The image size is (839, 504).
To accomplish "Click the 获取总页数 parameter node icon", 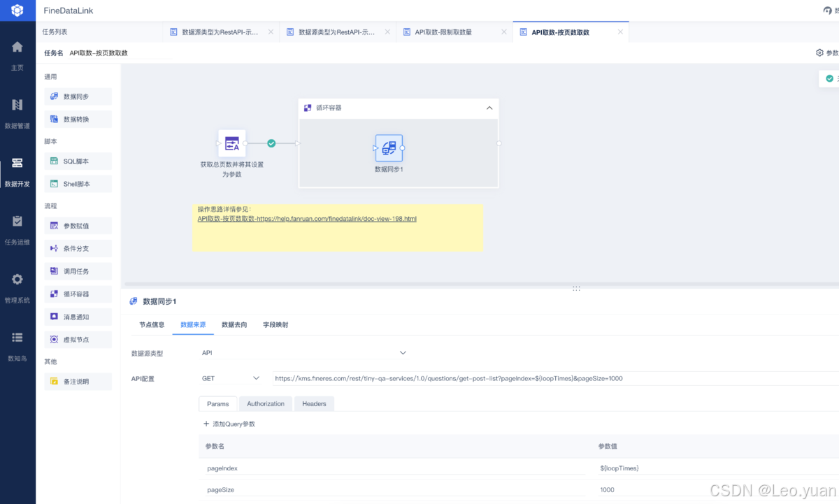I will [x=231, y=143].
